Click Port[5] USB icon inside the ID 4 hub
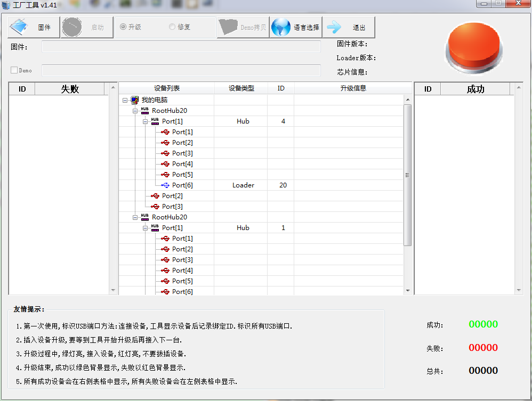532x401 pixels. click(165, 175)
